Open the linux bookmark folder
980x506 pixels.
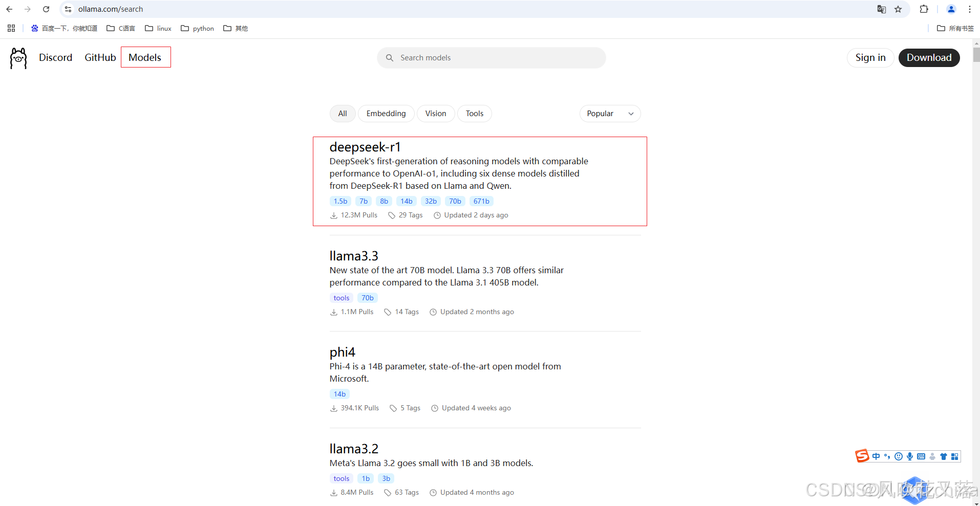(158, 28)
